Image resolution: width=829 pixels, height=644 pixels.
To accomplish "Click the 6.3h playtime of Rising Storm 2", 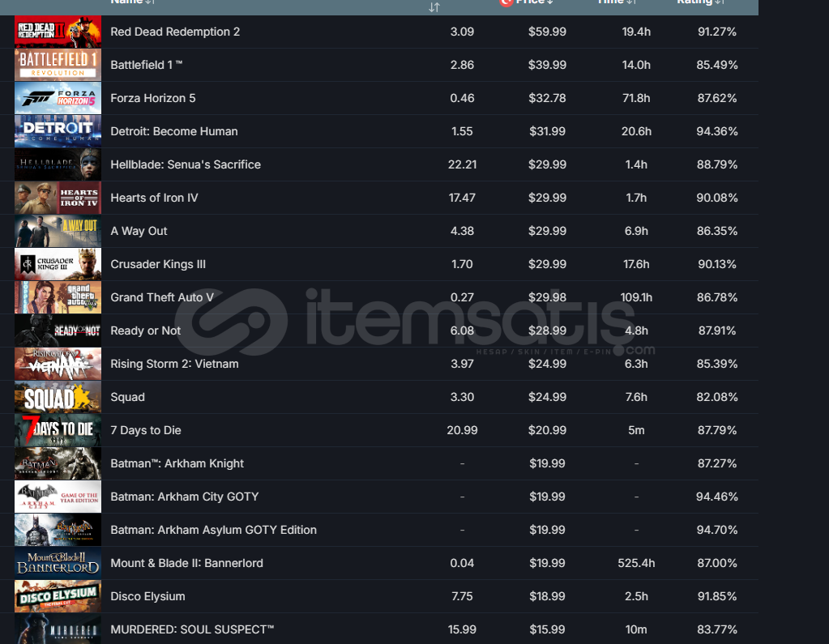I will 636,364.
